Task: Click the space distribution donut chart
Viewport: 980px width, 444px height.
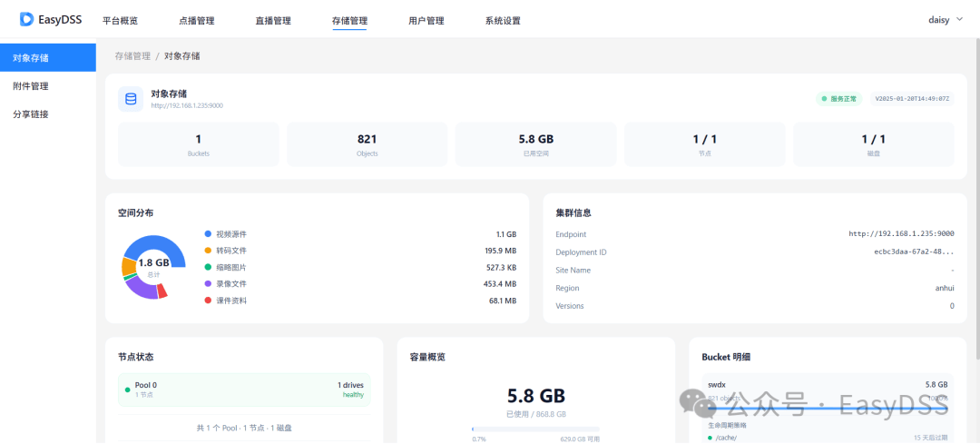Action: click(x=153, y=267)
